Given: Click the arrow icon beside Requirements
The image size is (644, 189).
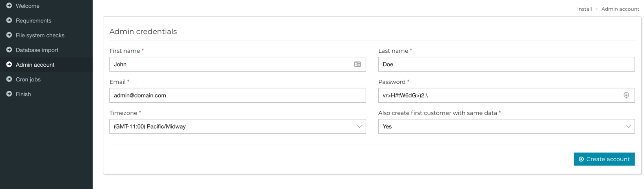Looking at the screenshot, I should click(x=9, y=20).
